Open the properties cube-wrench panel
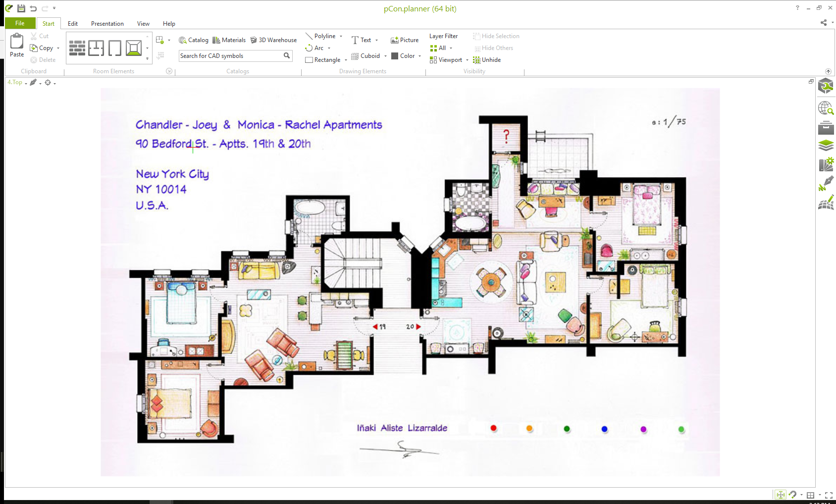This screenshot has width=836, height=504. click(826, 87)
